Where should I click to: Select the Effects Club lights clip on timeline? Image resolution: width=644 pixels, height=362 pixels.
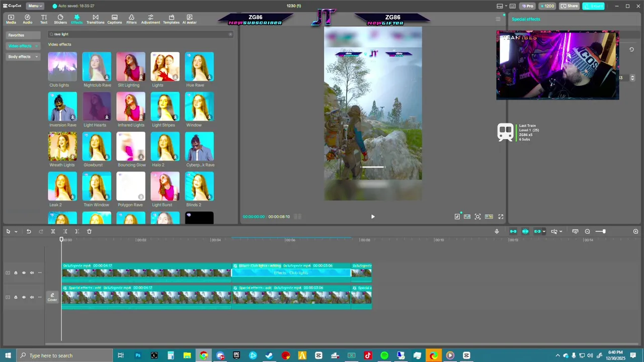pos(291,273)
